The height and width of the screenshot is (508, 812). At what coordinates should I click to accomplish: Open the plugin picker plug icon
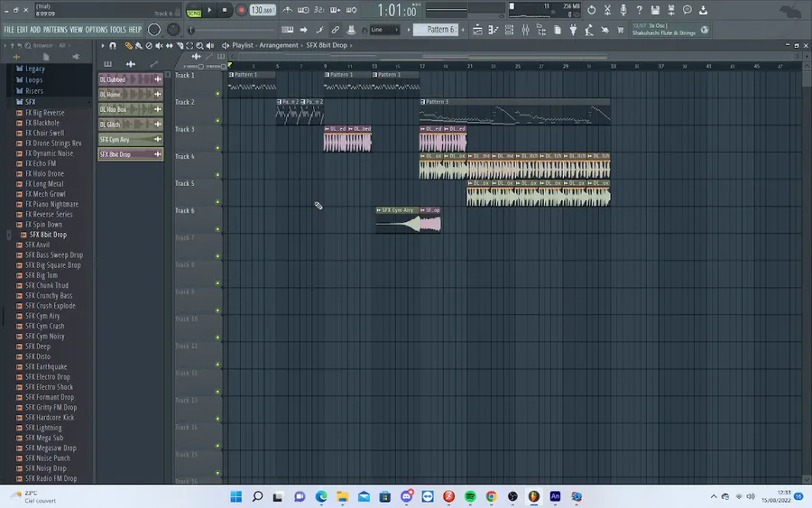(x=573, y=30)
